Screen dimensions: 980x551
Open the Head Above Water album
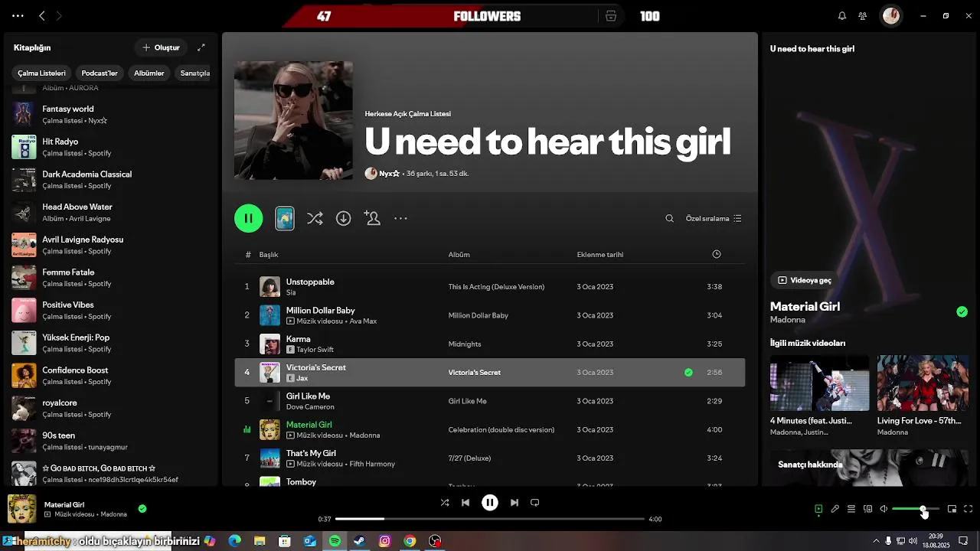pyautogui.click(x=111, y=212)
